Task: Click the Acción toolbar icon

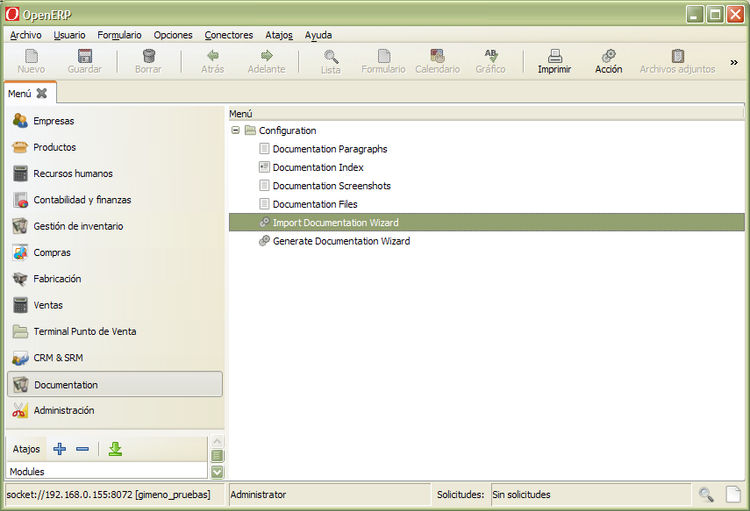Action: click(608, 56)
